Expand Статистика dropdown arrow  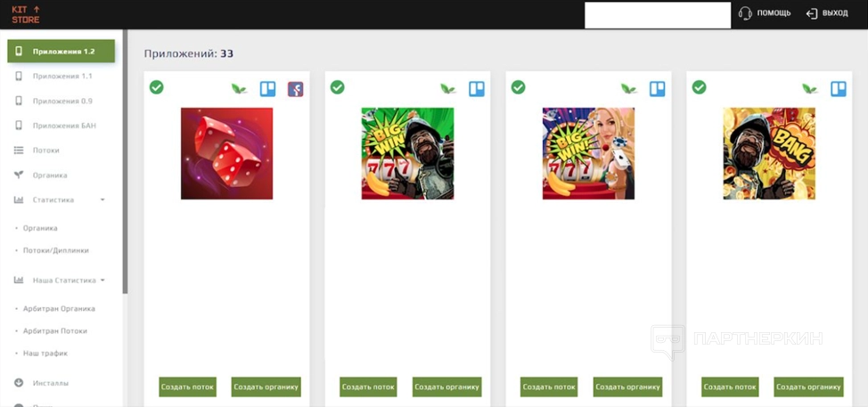102,199
